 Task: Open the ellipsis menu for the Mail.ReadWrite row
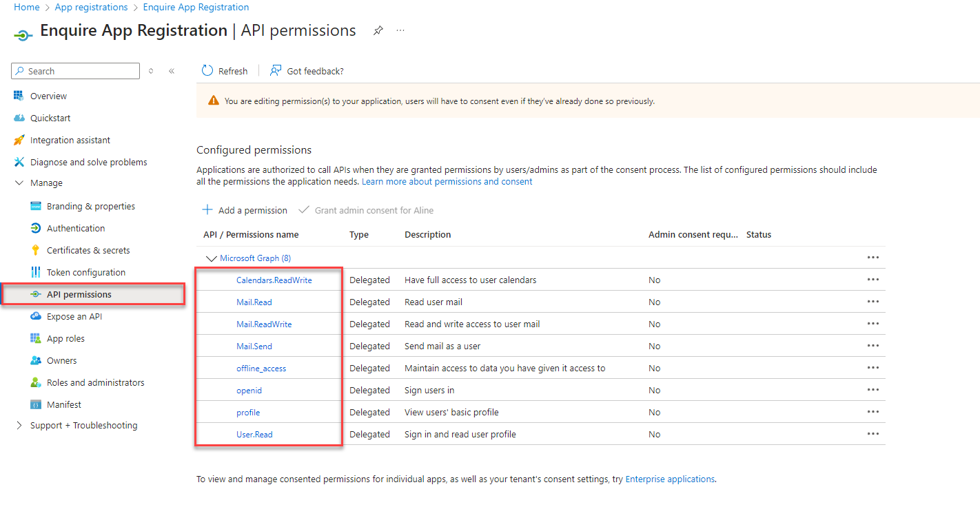click(x=873, y=324)
